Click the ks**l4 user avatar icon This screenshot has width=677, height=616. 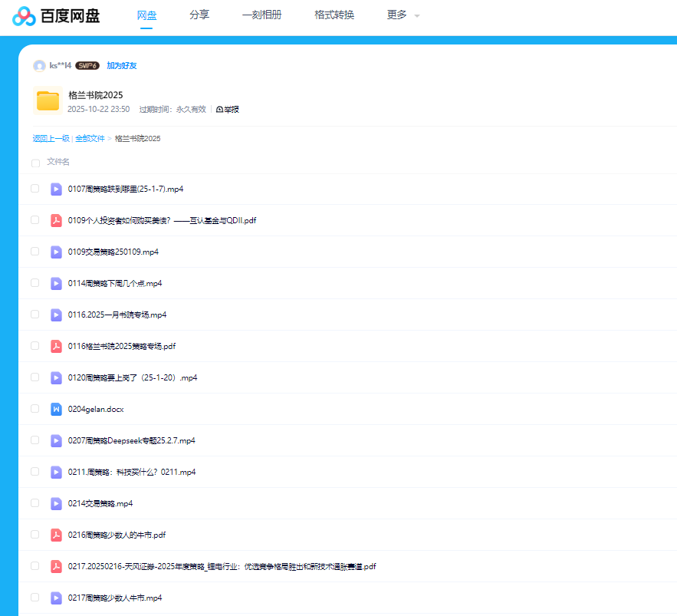39,66
